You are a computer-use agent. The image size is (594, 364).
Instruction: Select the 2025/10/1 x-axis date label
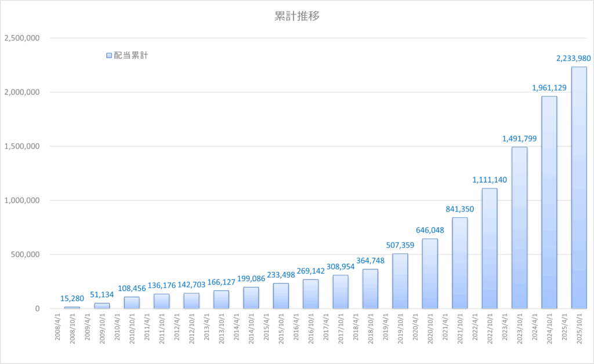click(x=578, y=332)
